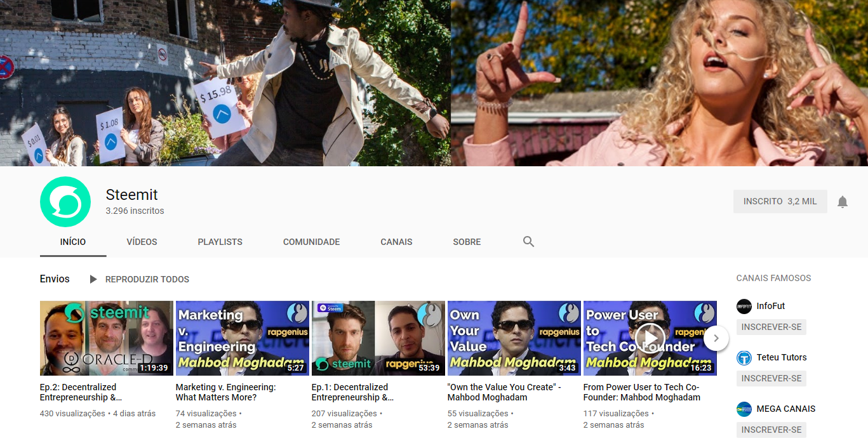Click title 'From Power User to Tech Co-Founder'
The image size is (868, 448).
[x=642, y=392]
